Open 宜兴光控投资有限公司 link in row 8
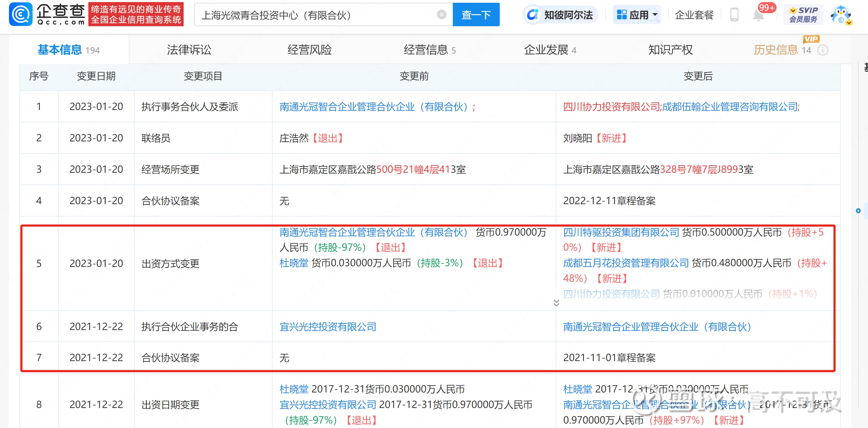The height and width of the screenshot is (428, 868). [328, 405]
